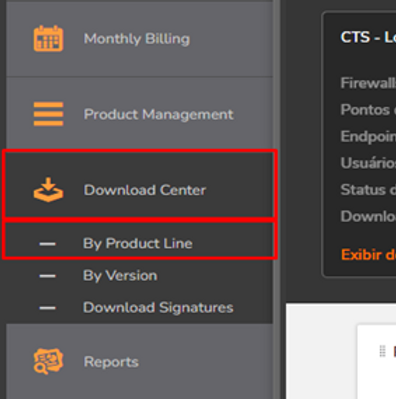Screen dimensions: 396x399
Task: Click the Reports magnifier icon
Action: (48, 361)
